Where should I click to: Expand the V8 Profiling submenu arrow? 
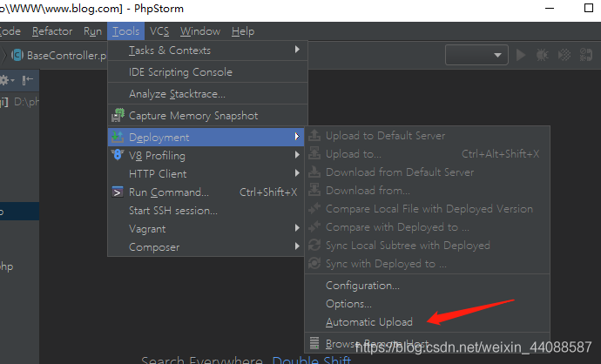coord(297,155)
